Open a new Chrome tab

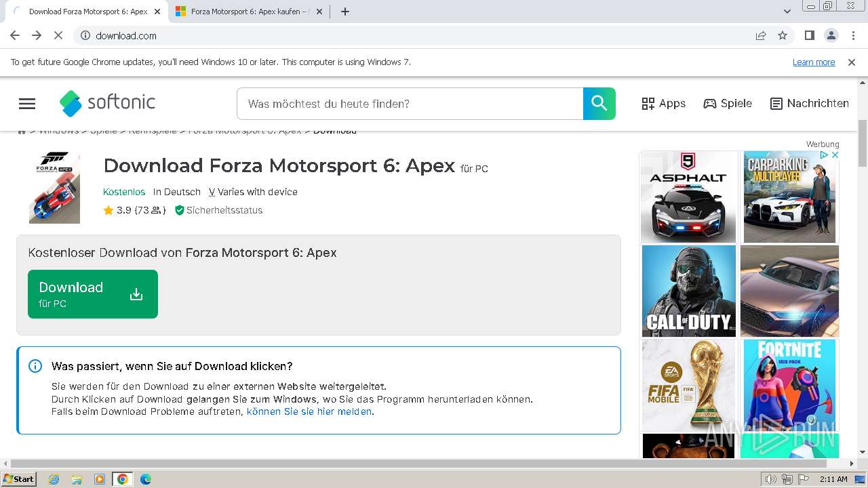pos(344,12)
